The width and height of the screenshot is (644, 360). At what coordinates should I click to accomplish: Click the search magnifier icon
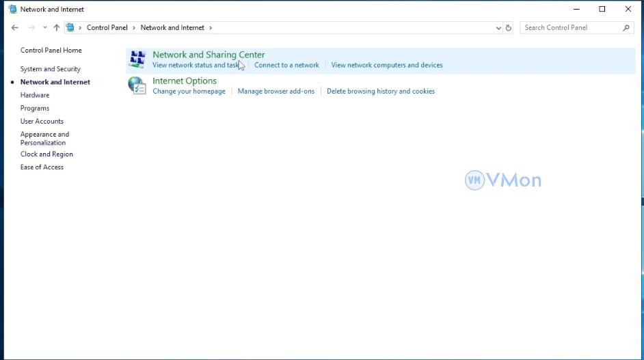coord(626,28)
